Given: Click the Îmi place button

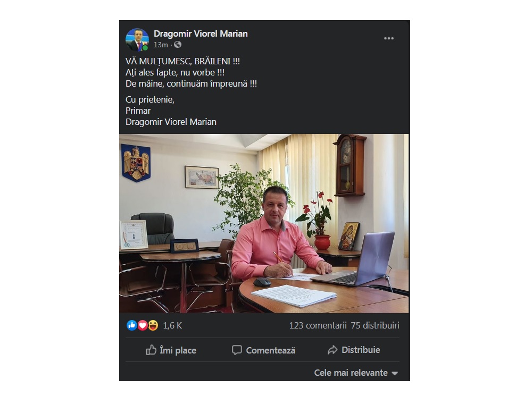Looking at the screenshot, I should [x=171, y=350].
